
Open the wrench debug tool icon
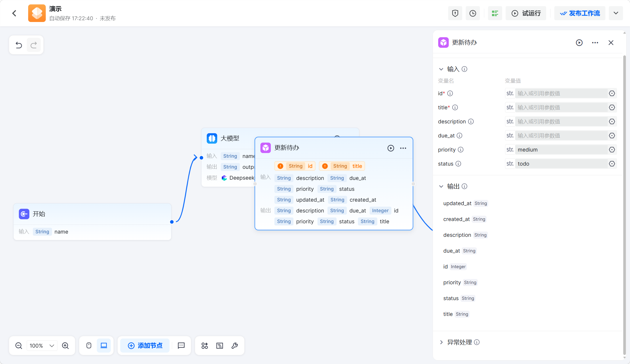click(x=235, y=346)
